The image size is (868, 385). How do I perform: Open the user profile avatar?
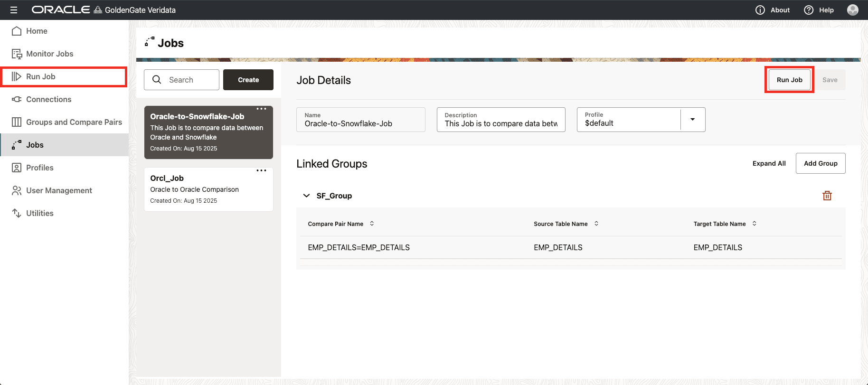[x=853, y=10]
